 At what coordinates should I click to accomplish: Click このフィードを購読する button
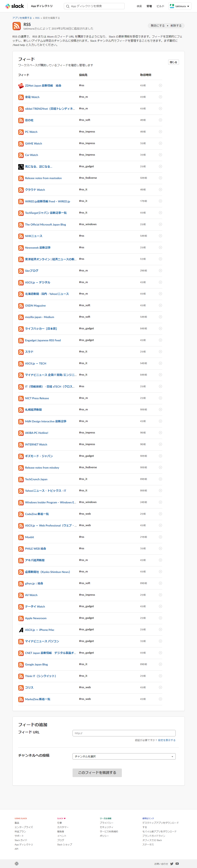[97, 773]
